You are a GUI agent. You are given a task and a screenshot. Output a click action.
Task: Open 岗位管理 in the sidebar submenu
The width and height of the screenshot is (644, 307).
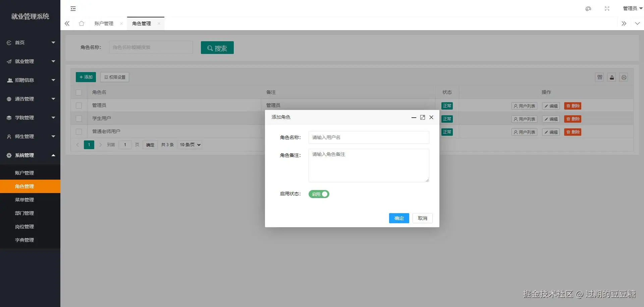tap(30, 227)
